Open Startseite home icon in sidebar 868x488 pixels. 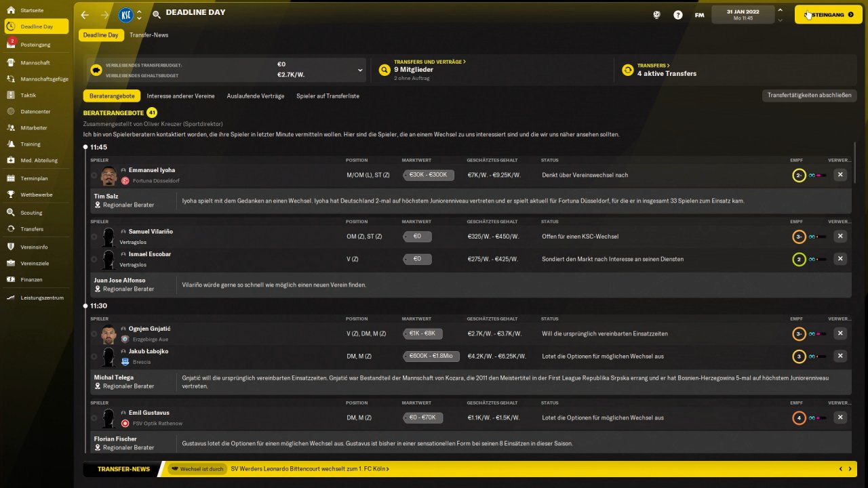click(11, 11)
